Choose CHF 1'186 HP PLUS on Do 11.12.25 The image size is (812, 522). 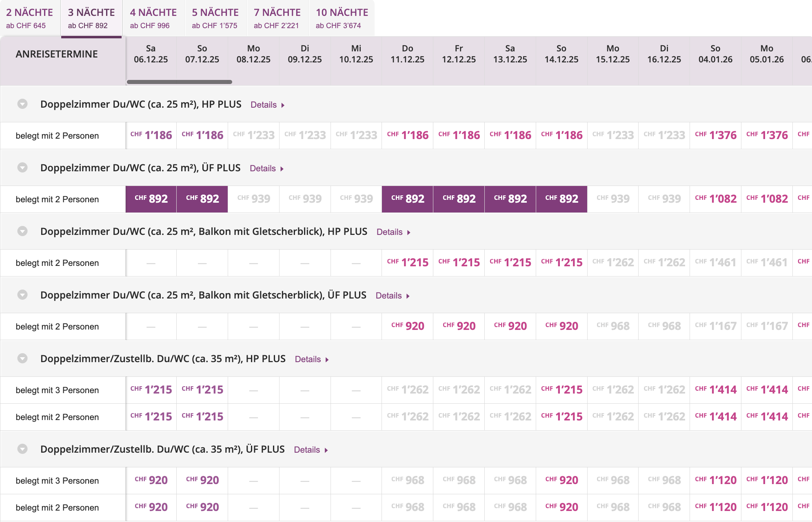click(408, 135)
